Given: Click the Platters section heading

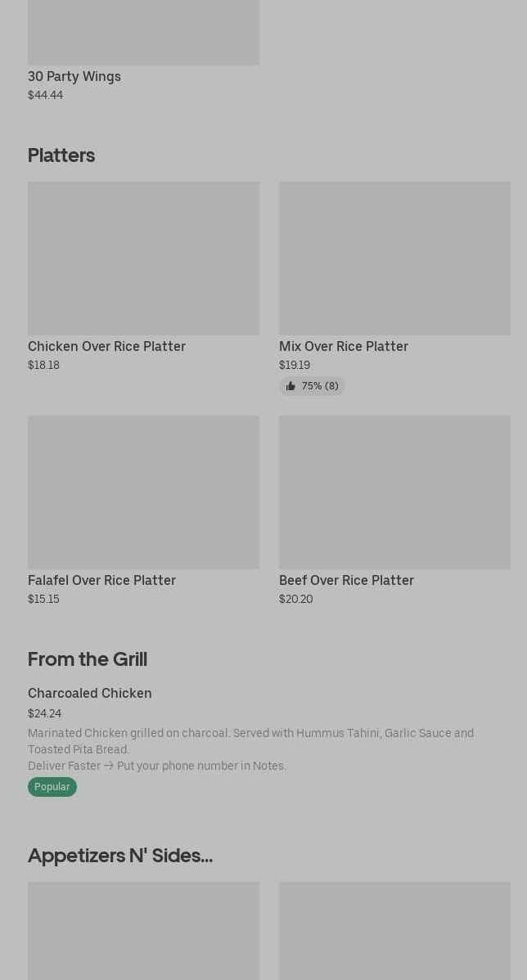Looking at the screenshot, I should pos(61,155).
